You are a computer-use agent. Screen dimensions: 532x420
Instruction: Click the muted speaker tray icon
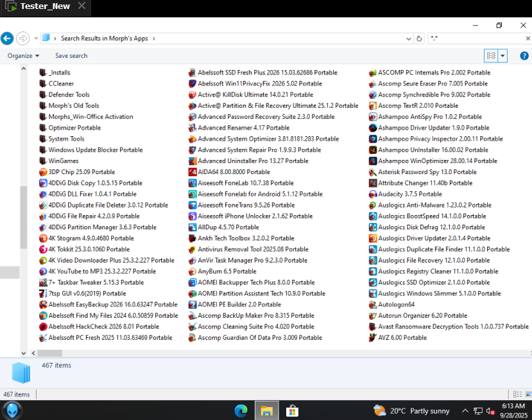pos(490,411)
